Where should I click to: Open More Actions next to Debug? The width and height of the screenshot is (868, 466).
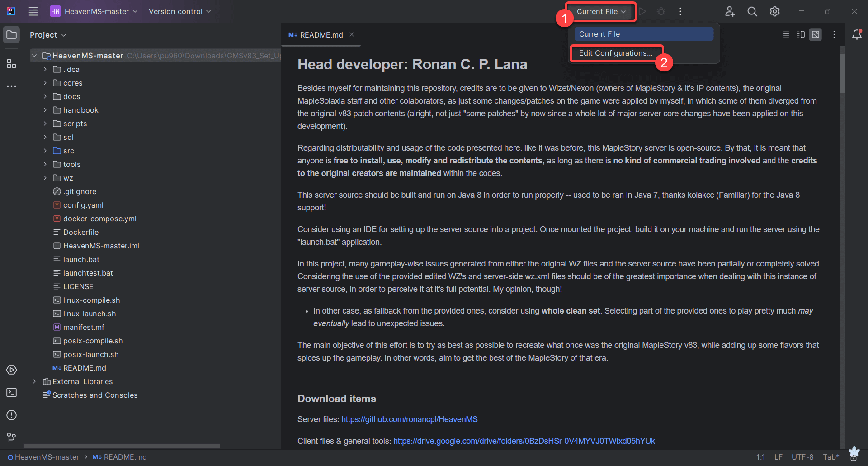[x=680, y=11]
